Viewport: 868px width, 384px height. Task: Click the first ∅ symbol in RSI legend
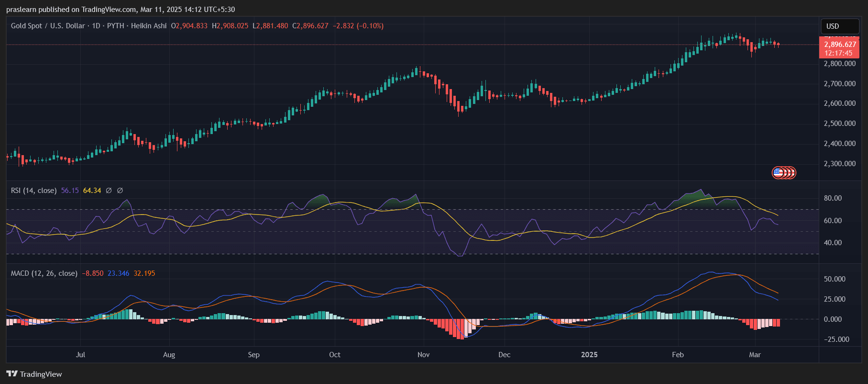point(109,191)
